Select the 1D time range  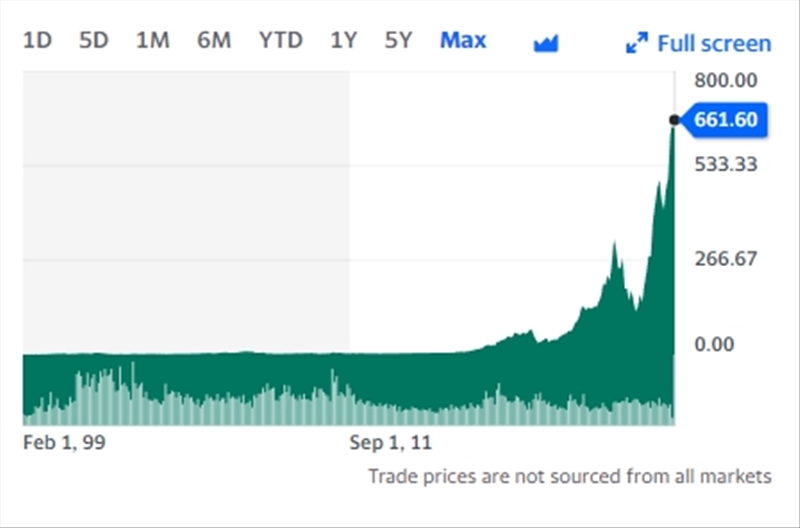pos(37,41)
